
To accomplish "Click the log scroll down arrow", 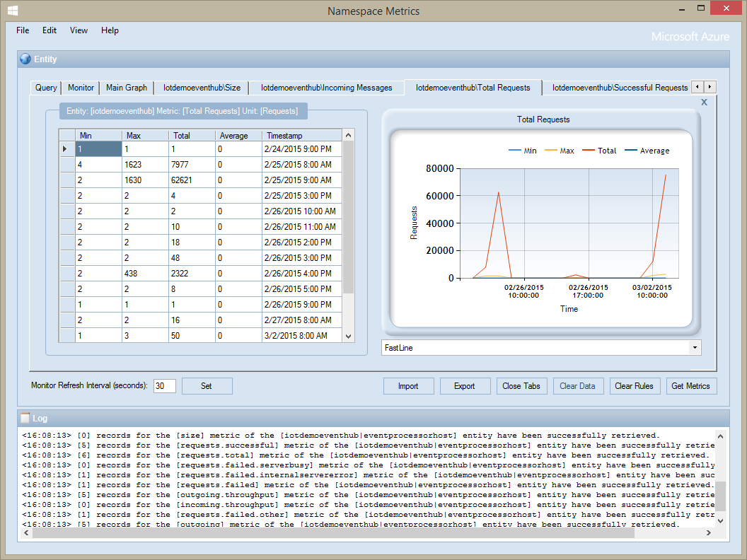I will click(720, 520).
